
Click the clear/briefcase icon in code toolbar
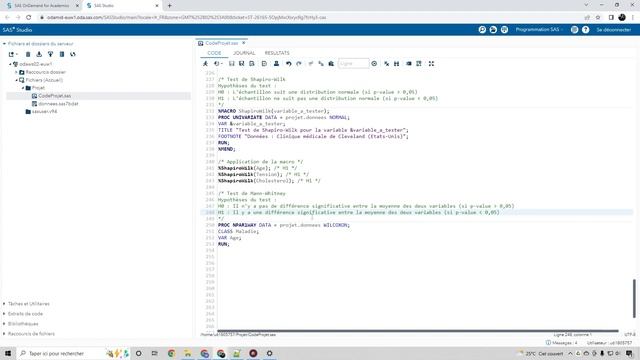tap(331, 64)
